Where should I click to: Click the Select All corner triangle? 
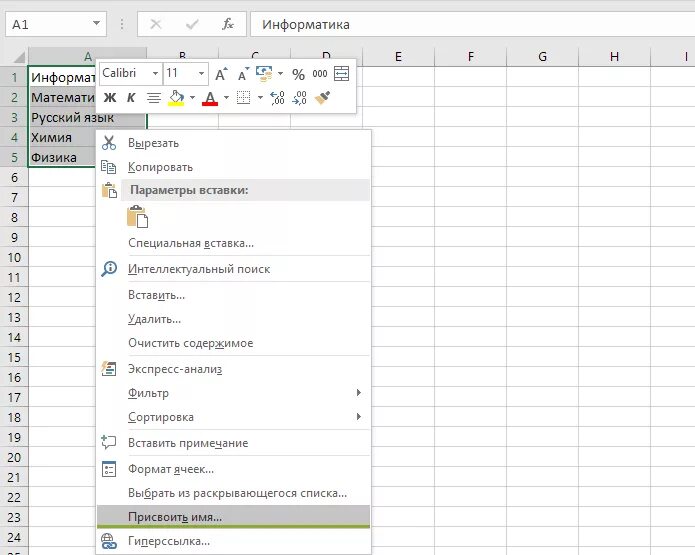[19, 57]
